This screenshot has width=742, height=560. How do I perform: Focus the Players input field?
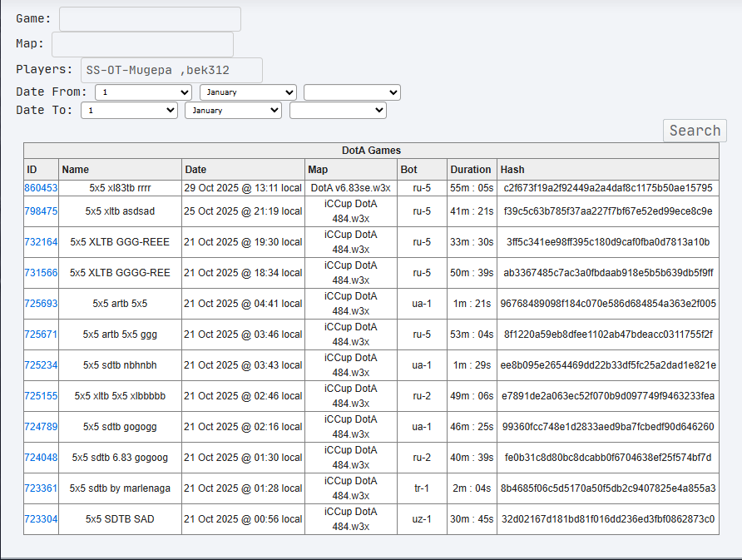(172, 70)
